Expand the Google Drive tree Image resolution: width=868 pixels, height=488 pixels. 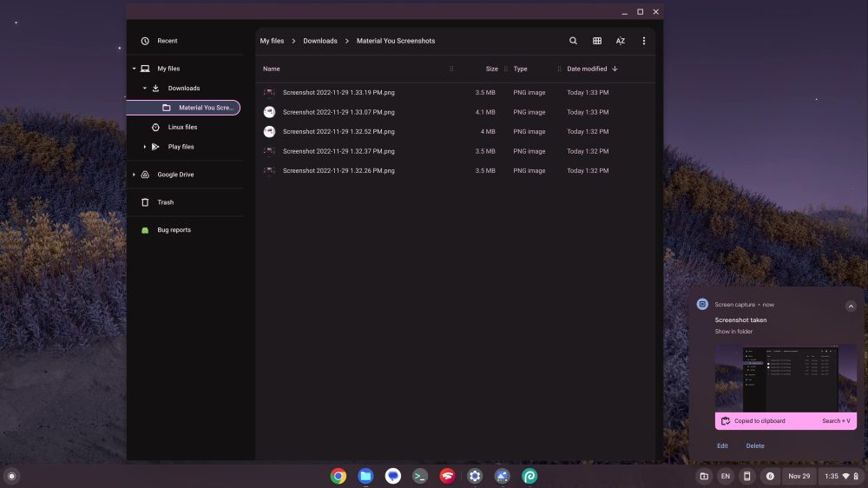point(134,175)
